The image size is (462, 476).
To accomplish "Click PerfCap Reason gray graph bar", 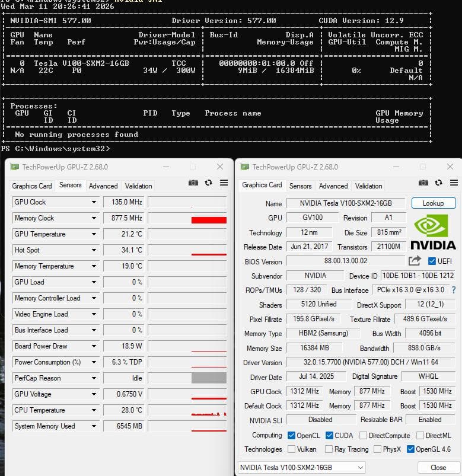I will click(x=209, y=378).
